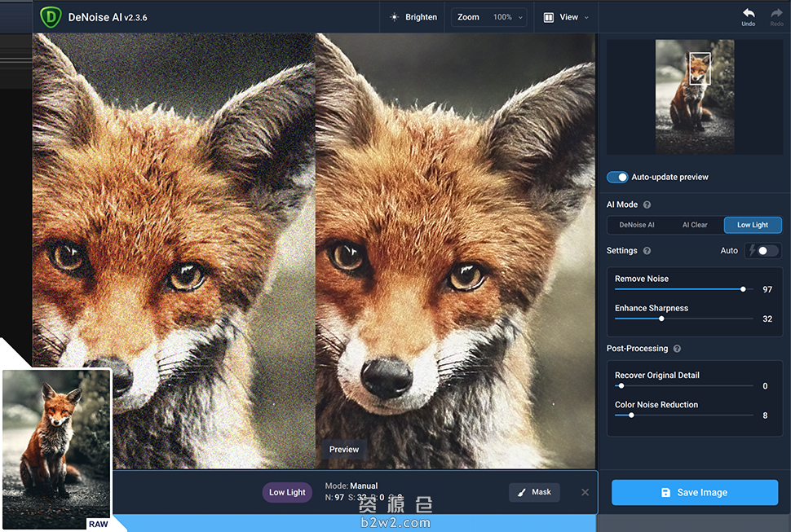
Task: Click the DeNoise AI shield logo
Action: (51, 16)
